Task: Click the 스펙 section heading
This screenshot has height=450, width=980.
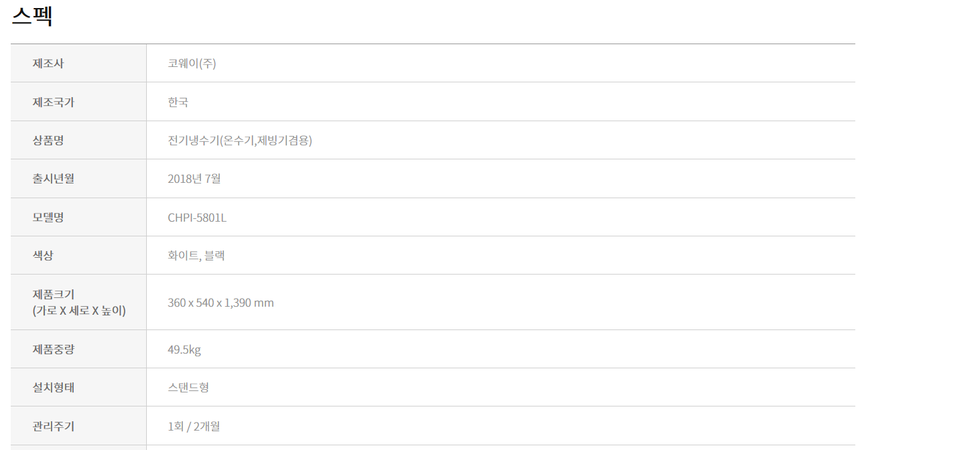Action: (x=32, y=16)
